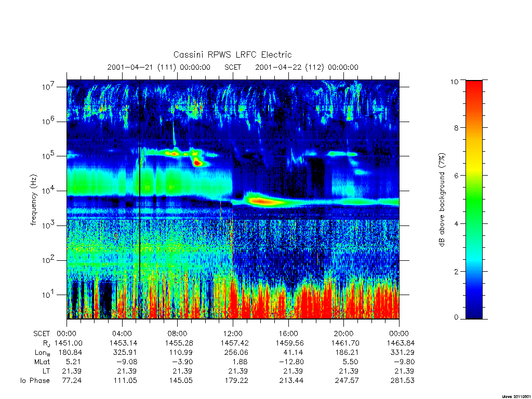Click the MLat value 5.50
This screenshot has width=532, height=399.
tap(351, 362)
